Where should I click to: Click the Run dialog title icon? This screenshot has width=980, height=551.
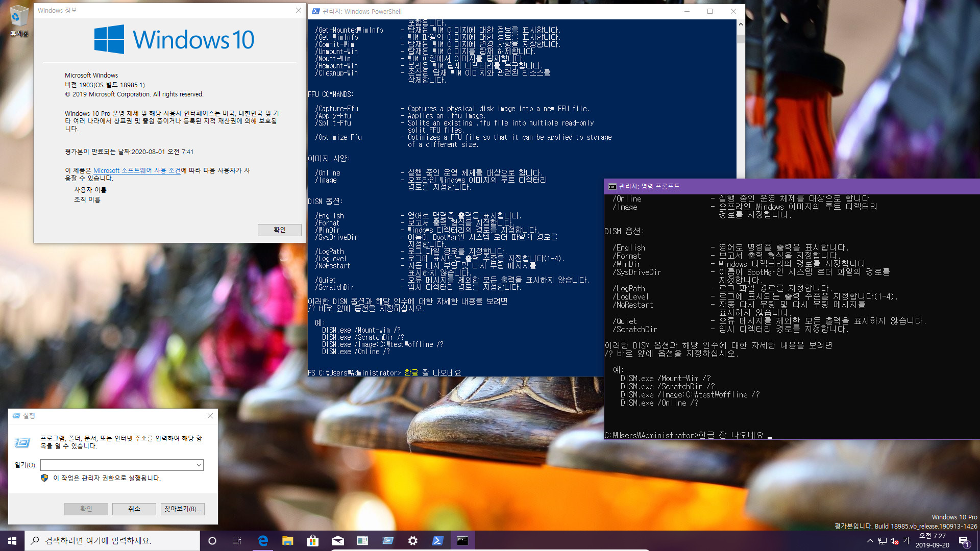16,416
